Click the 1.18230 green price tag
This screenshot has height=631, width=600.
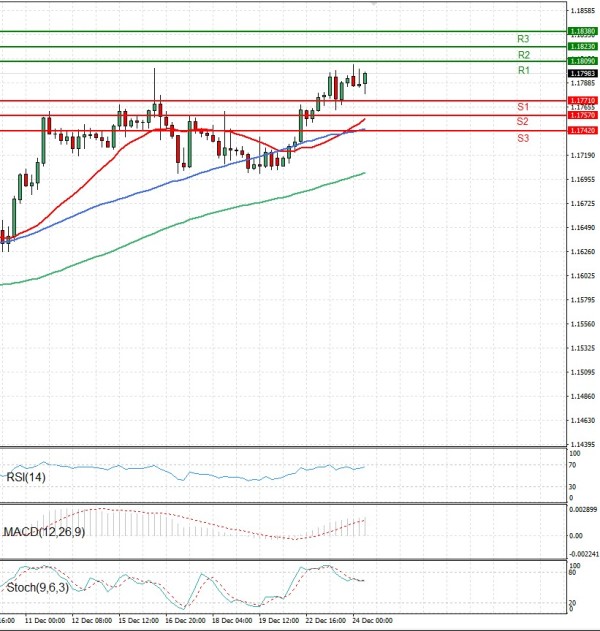pyautogui.click(x=582, y=46)
